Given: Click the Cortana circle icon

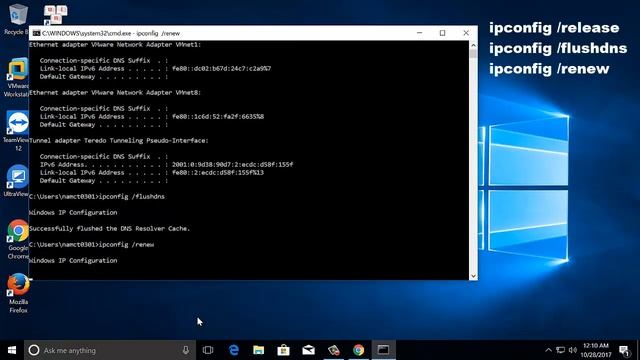Looking at the screenshot, I should [34, 350].
